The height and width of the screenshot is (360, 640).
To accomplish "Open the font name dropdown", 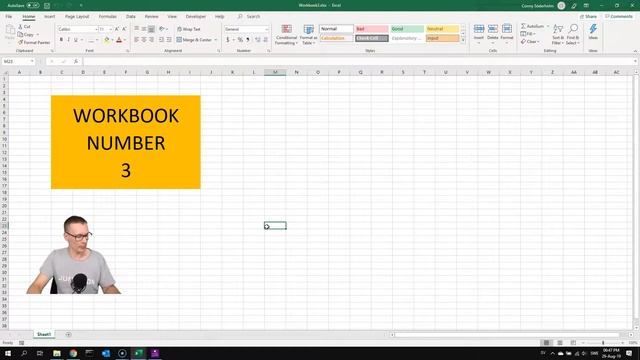I will 96,29.
